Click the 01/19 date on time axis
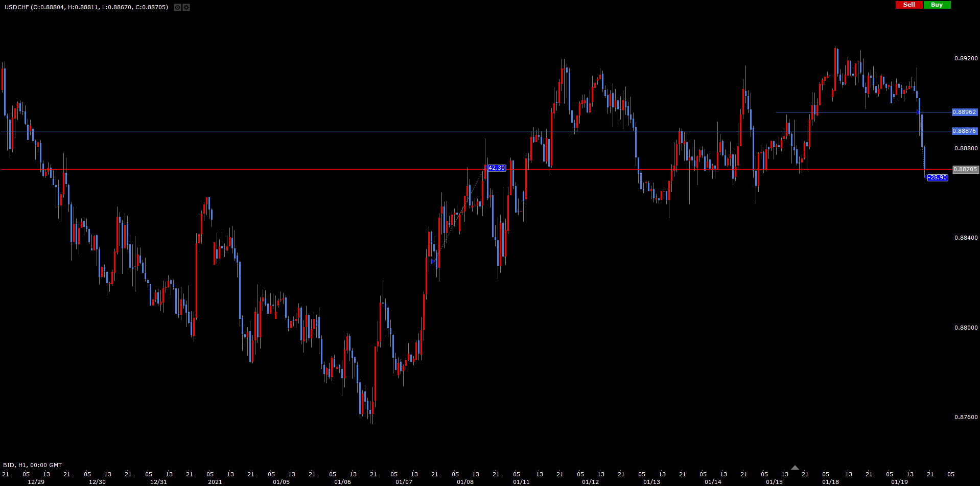980x486 pixels. 899,482
